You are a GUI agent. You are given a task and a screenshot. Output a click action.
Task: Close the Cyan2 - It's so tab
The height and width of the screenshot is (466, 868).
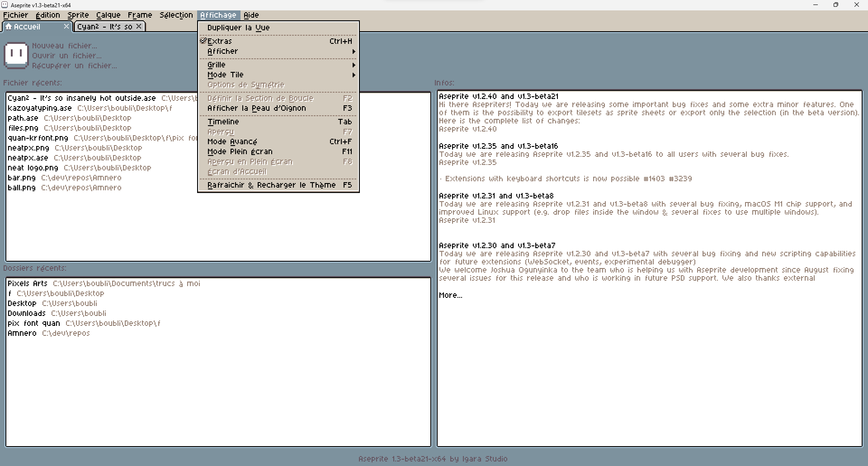[x=139, y=26]
